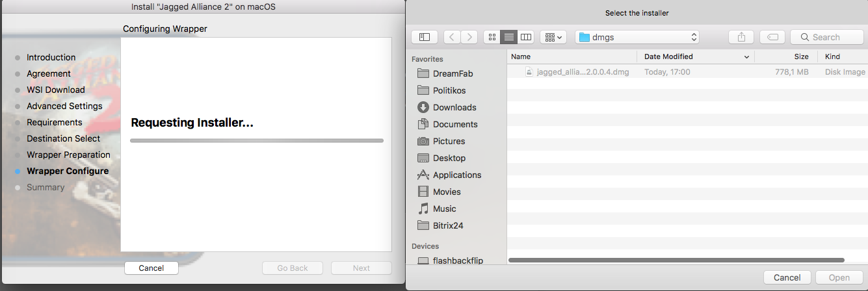Click the Share icon button
The image size is (868, 291).
[741, 37]
